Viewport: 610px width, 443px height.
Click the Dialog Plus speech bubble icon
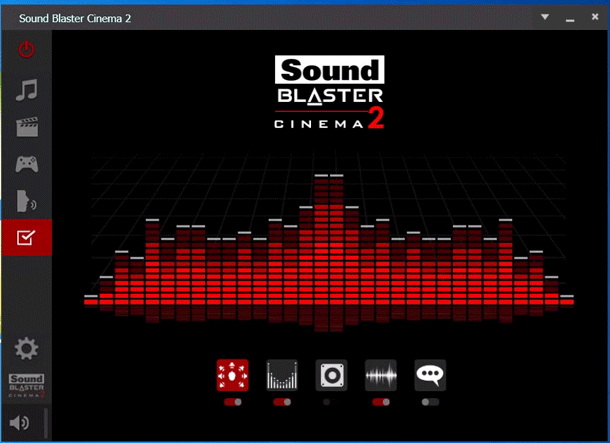pyautogui.click(x=430, y=374)
